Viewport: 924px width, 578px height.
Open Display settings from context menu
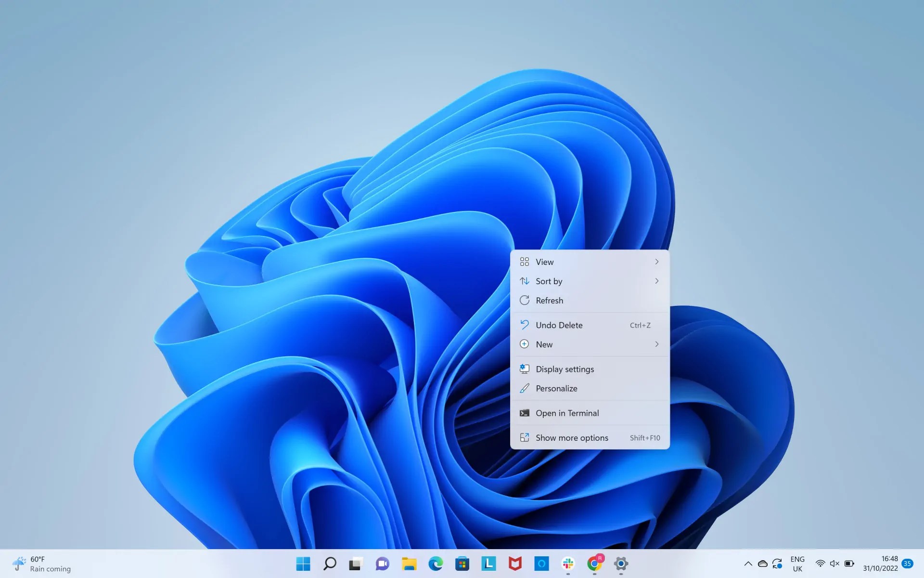565,369
